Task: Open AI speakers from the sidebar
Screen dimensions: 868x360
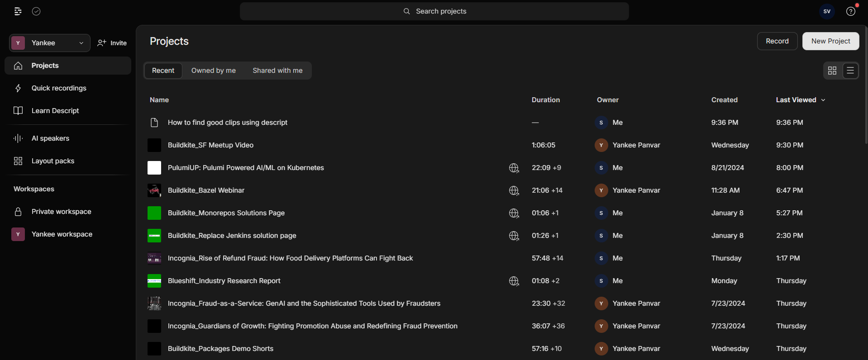Action: 50,138
